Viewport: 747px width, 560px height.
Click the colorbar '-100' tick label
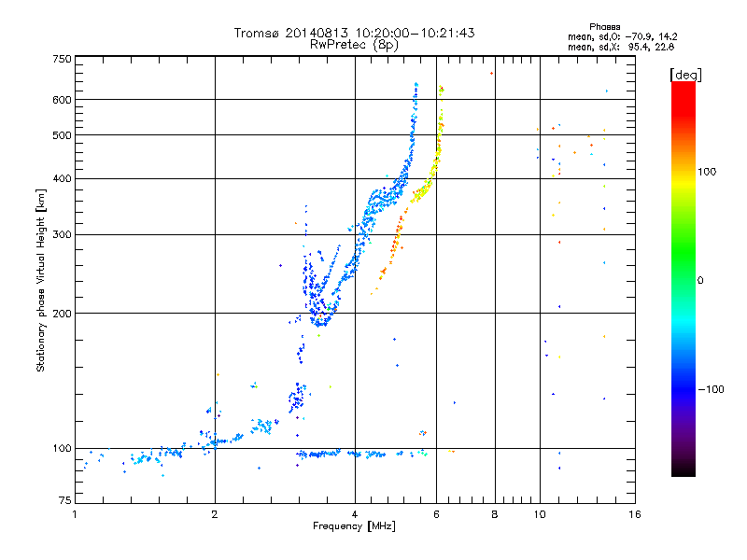(x=711, y=389)
